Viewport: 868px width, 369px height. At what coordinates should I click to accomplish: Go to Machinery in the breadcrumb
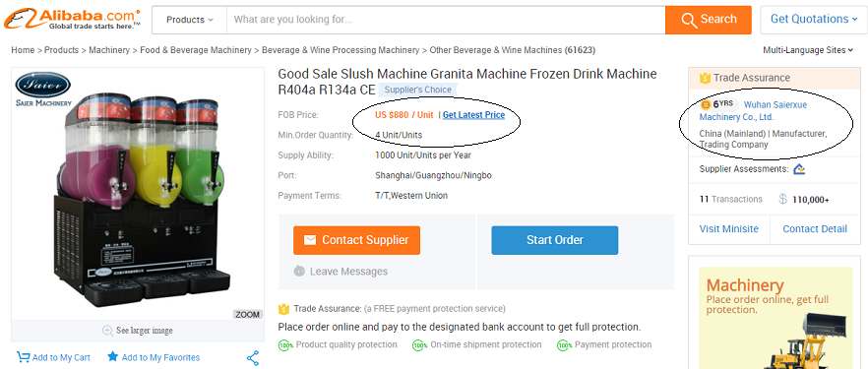(109, 50)
